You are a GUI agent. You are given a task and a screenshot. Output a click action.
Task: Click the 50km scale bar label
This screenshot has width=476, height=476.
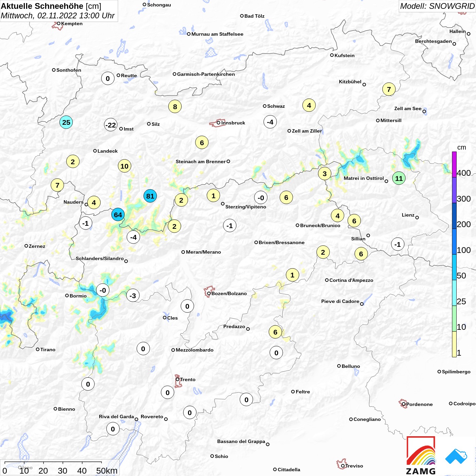(107, 471)
